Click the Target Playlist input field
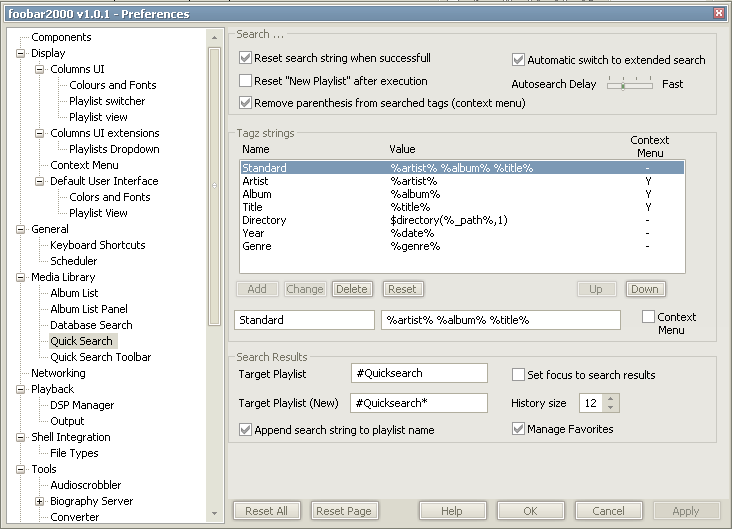 [x=419, y=373]
